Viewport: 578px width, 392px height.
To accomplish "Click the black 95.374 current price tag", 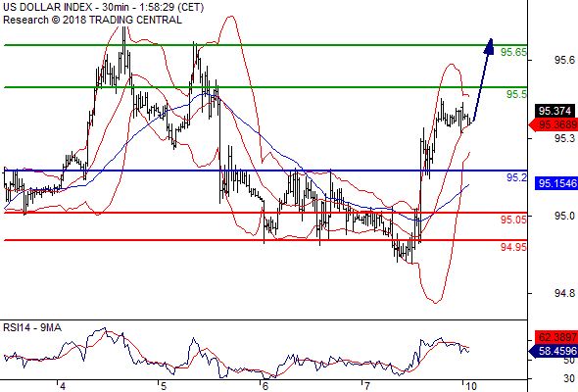I will coord(554,111).
